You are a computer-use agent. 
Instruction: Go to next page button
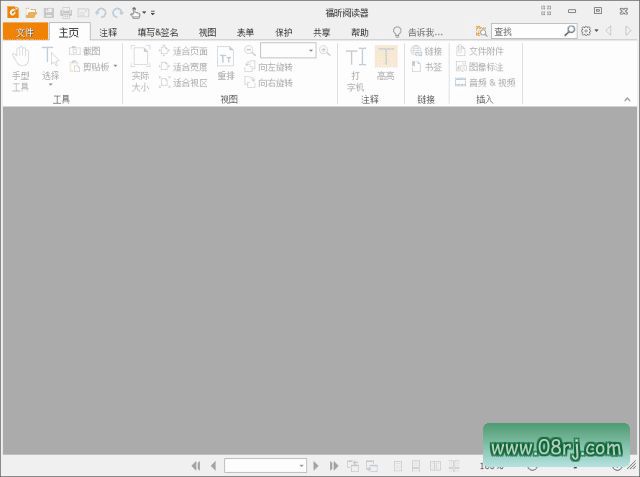click(316, 466)
